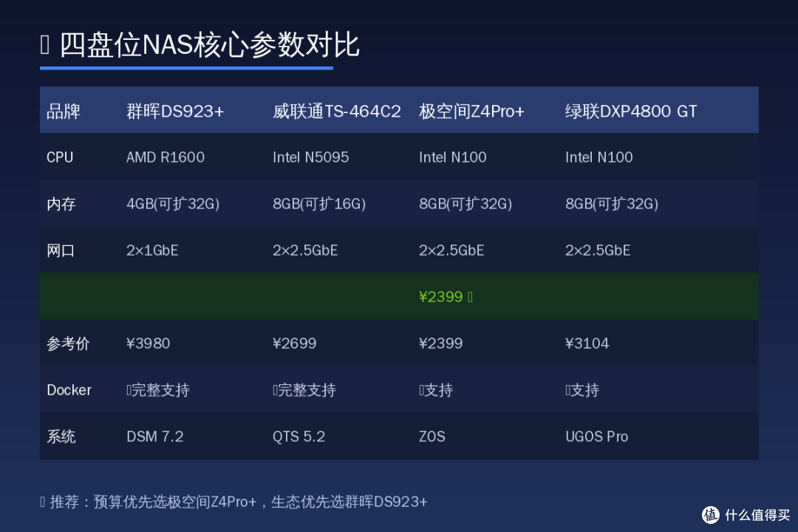Click 2×2.5GbE in the 极空间 column

click(x=451, y=250)
